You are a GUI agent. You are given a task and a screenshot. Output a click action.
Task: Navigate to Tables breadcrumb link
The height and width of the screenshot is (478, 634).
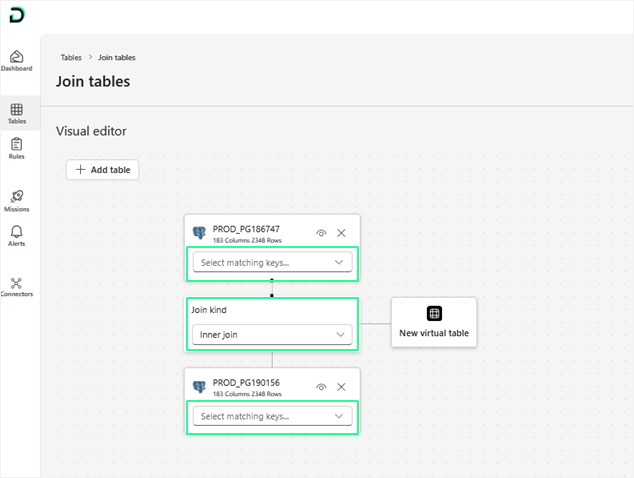(x=71, y=57)
